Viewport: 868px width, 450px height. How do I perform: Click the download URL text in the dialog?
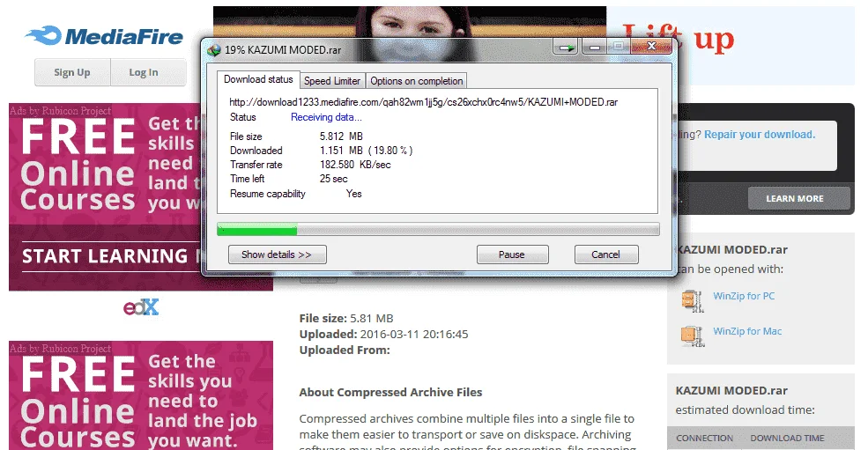click(x=424, y=102)
